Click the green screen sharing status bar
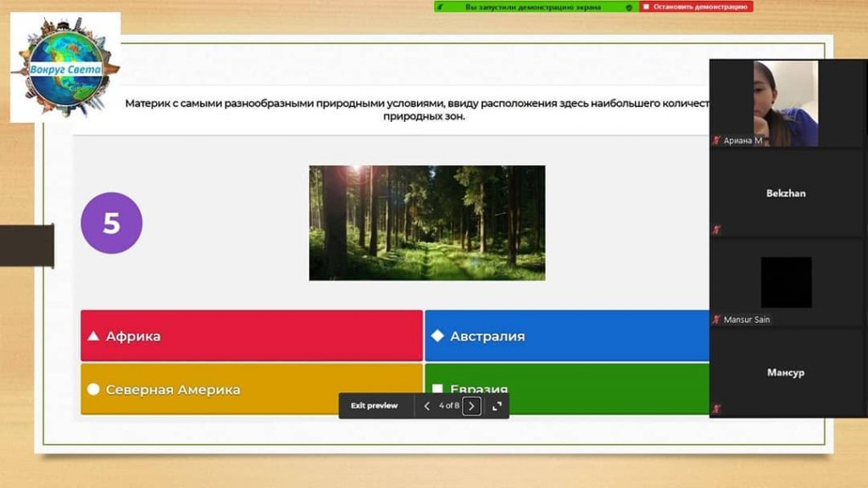Viewport: 868px width, 488px height. tap(532, 7)
